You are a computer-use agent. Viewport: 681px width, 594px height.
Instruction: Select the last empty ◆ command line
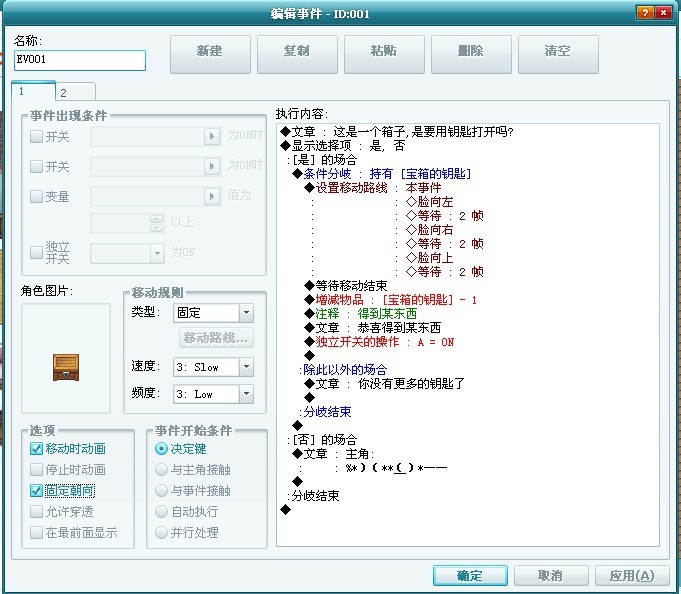click(x=285, y=509)
